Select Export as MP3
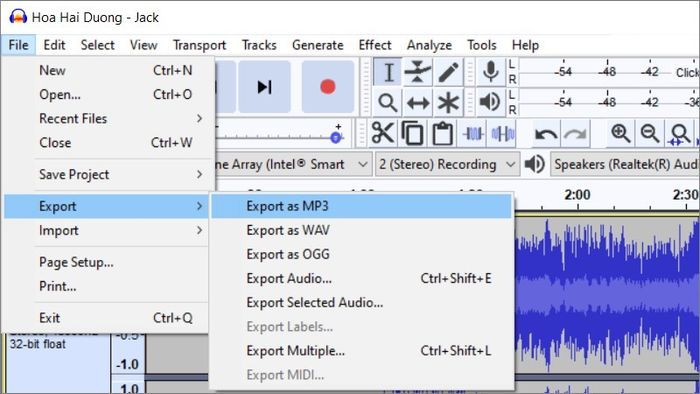The height and width of the screenshot is (394, 700). [362, 206]
